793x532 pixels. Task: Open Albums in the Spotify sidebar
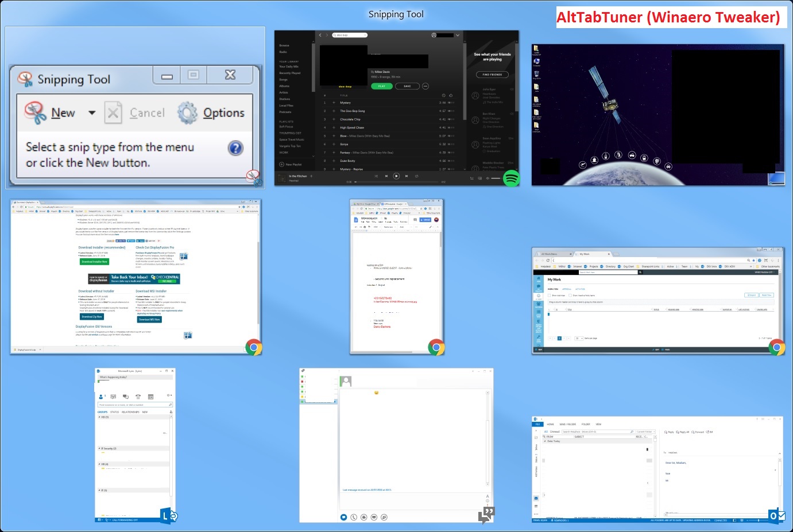pyautogui.click(x=284, y=86)
